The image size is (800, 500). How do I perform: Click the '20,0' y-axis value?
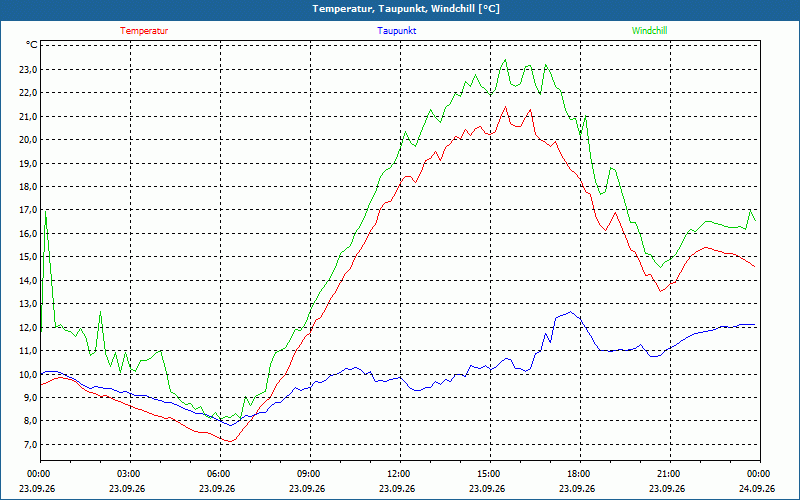click(x=28, y=140)
